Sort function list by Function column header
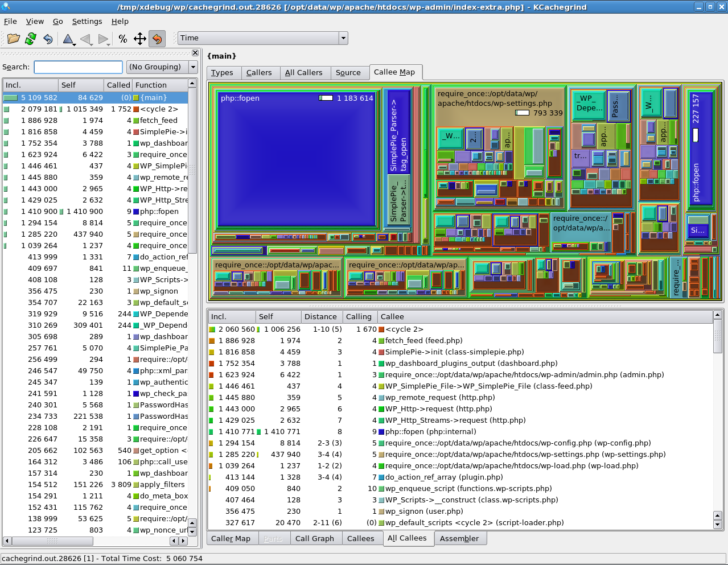The width and height of the screenshot is (728, 565). point(160,85)
